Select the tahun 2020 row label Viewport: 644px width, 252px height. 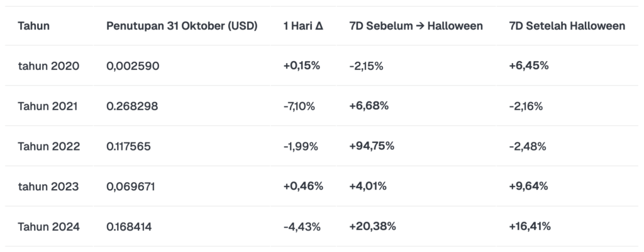pos(48,66)
